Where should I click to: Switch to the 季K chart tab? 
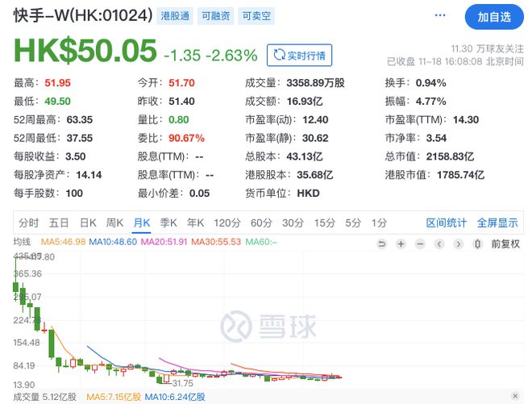tap(168, 223)
